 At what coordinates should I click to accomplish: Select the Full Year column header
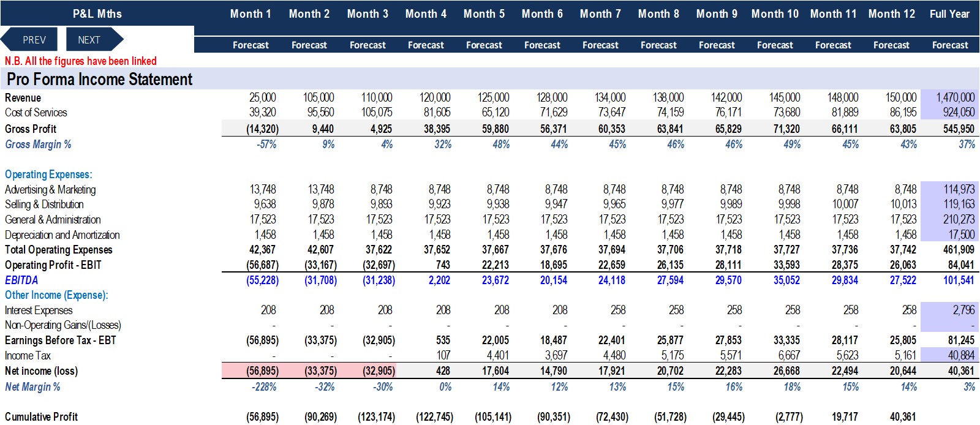coord(950,13)
